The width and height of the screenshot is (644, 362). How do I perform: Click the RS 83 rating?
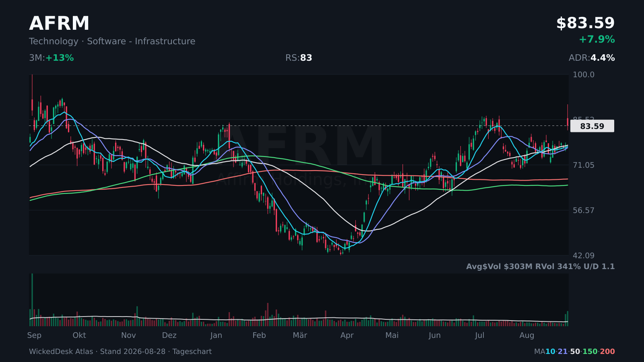click(x=299, y=58)
